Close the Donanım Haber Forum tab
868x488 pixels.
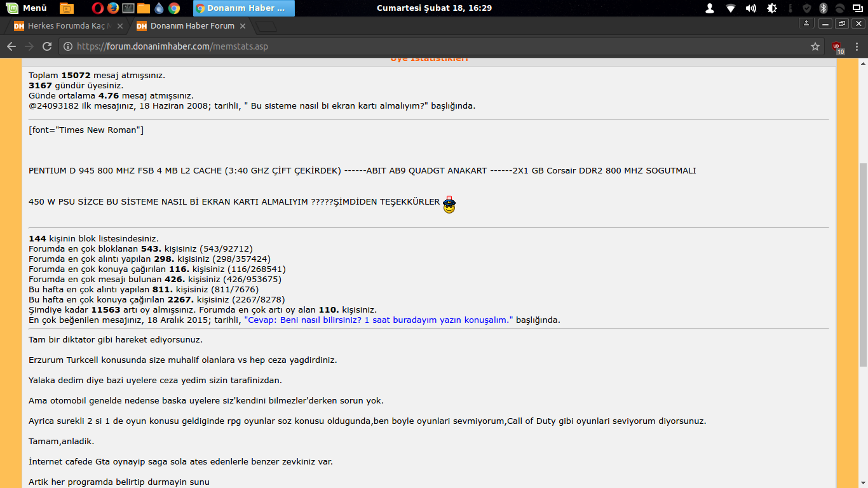[242, 26]
